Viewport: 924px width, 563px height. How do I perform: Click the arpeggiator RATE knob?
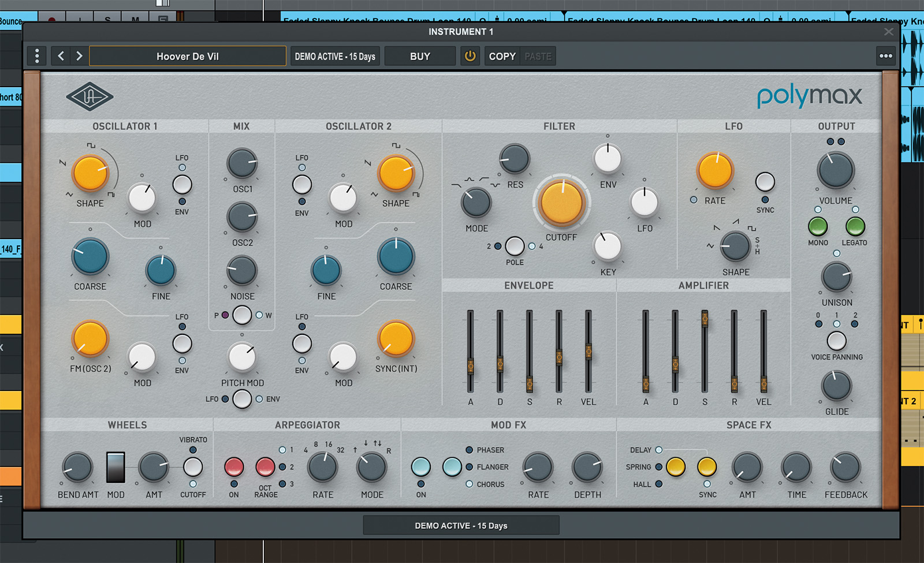(x=322, y=467)
